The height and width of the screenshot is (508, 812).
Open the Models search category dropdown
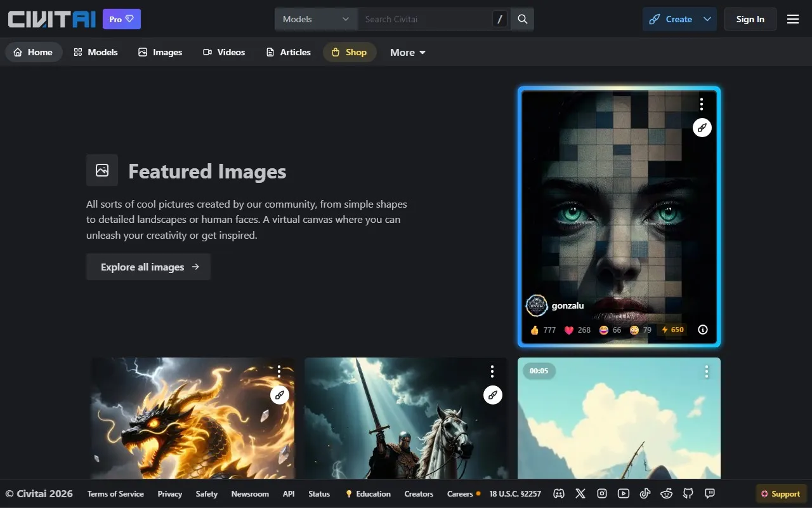click(x=316, y=19)
